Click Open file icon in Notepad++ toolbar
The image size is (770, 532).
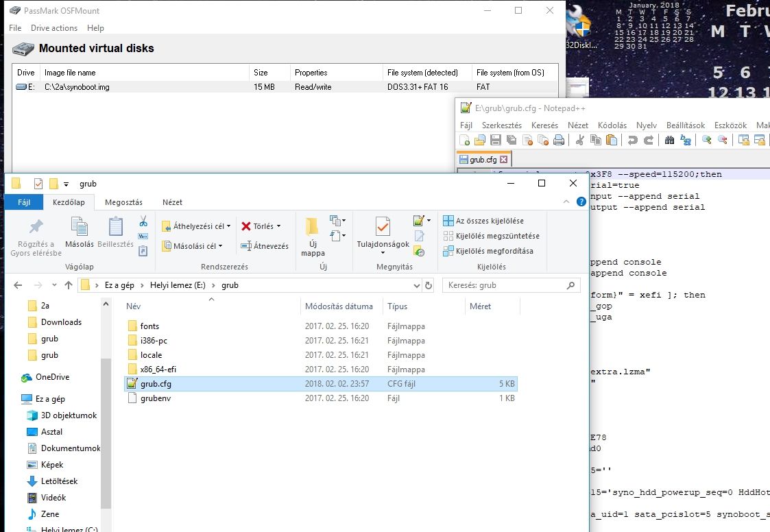[x=480, y=140]
